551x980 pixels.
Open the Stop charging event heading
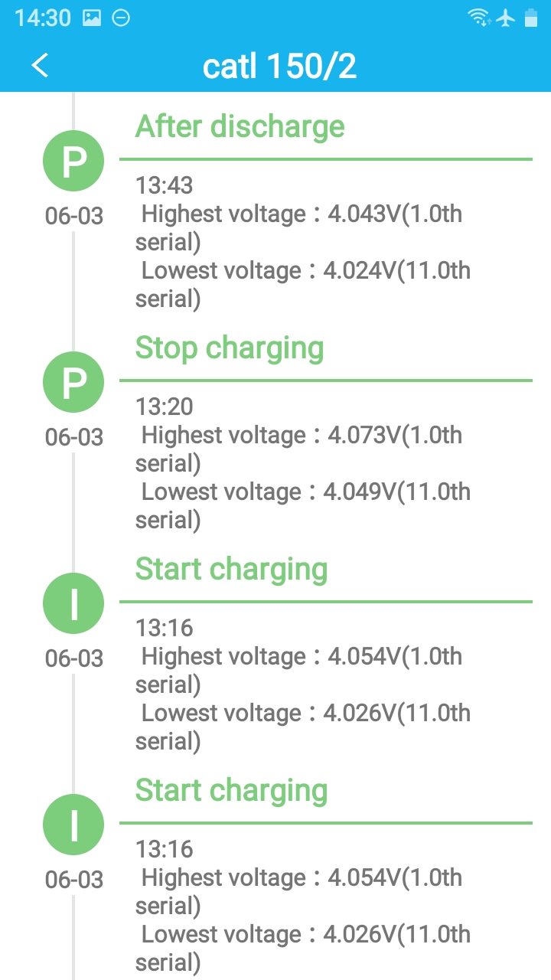pos(230,348)
